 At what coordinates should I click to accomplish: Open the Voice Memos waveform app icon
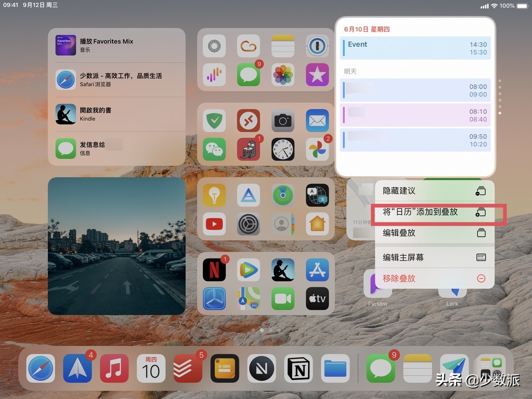point(214,75)
